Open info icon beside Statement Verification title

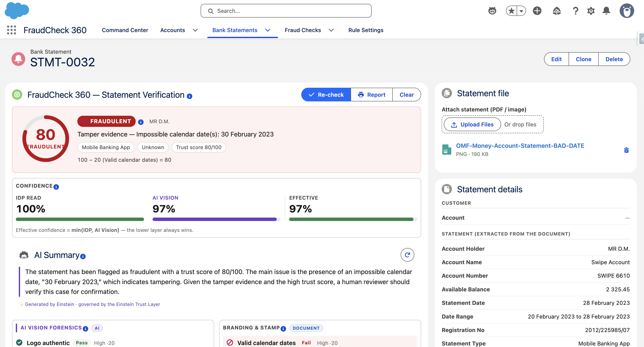pos(190,96)
